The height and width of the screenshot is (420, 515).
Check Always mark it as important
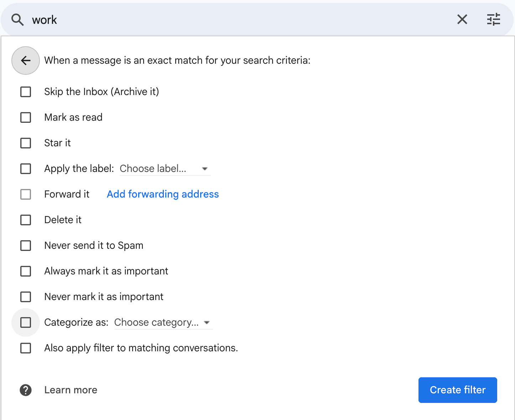tap(25, 271)
